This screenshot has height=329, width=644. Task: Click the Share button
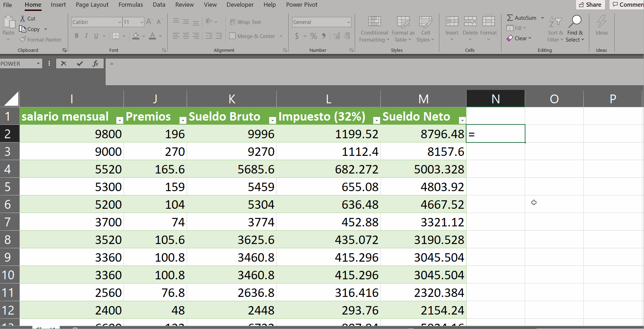[x=590, y=5]
